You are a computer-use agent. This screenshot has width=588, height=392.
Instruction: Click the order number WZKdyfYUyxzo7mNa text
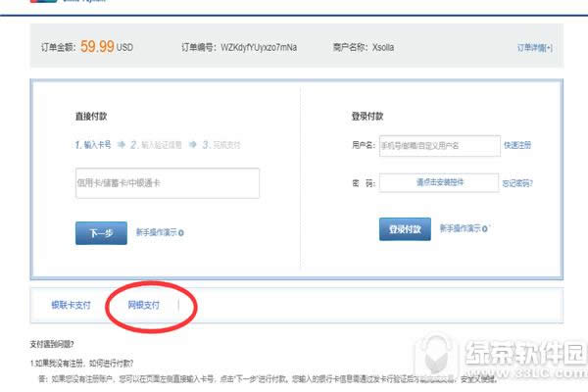click(x=259, y=47)
